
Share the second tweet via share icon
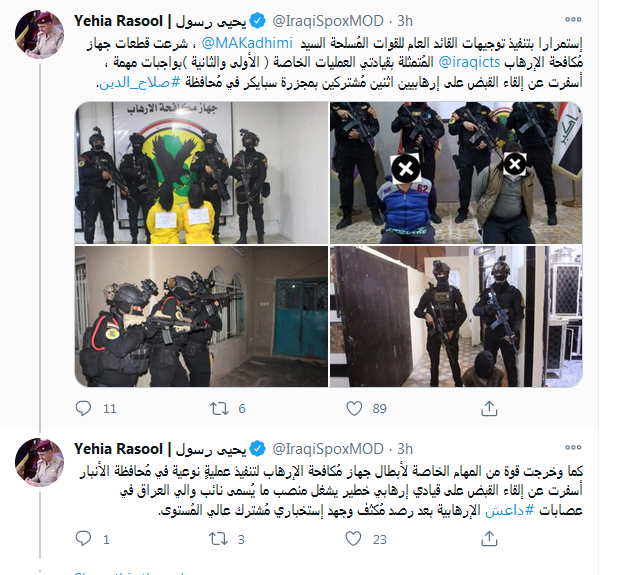pos(489,538)
